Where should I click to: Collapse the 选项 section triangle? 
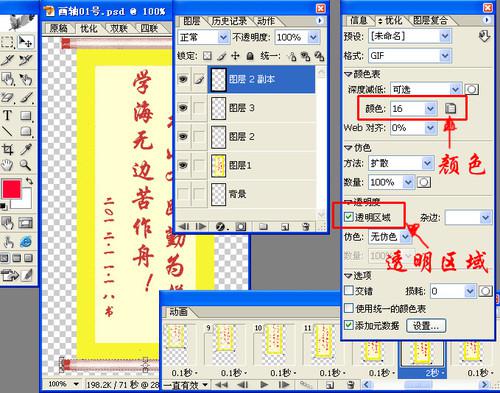tap(348, 275)
